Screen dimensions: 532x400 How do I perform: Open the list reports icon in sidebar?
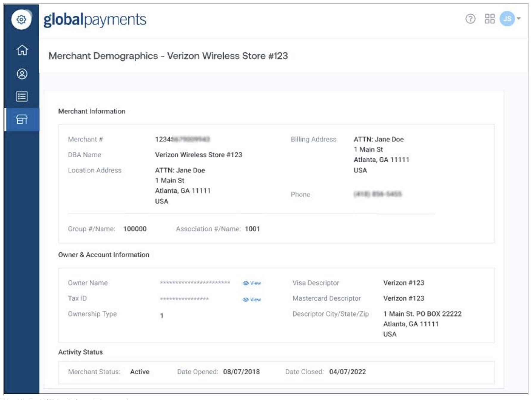pyautogui.click(x=22, y=97)
